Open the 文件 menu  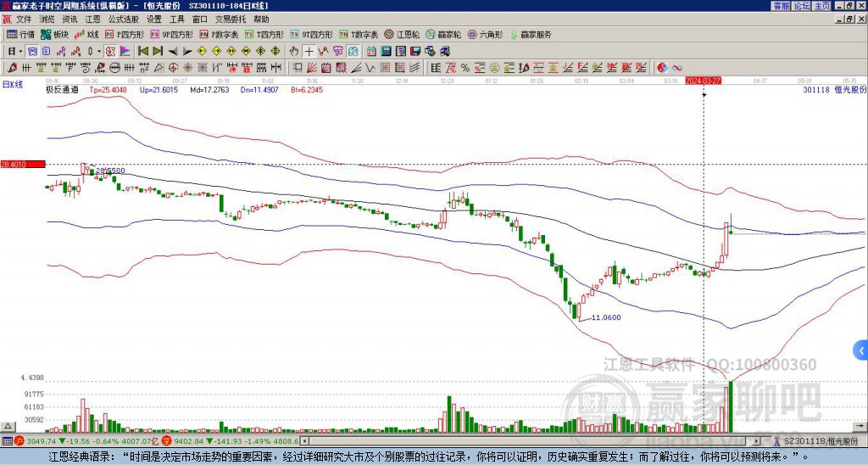(x=24, y=20)
